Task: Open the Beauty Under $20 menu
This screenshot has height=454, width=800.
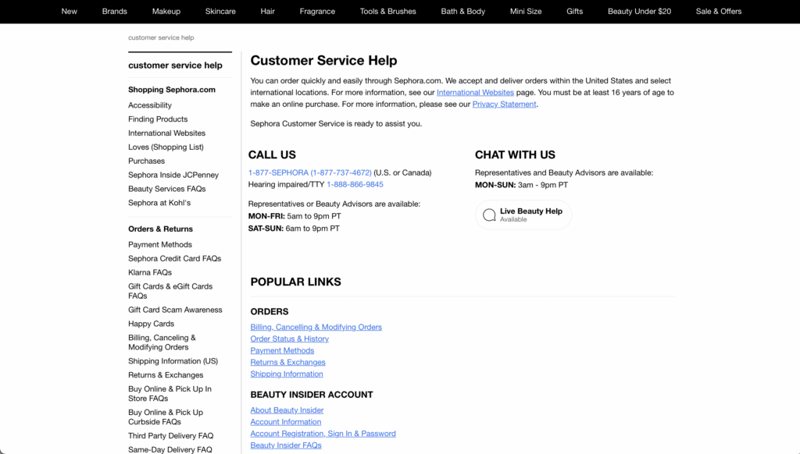Action: [639, 11]
